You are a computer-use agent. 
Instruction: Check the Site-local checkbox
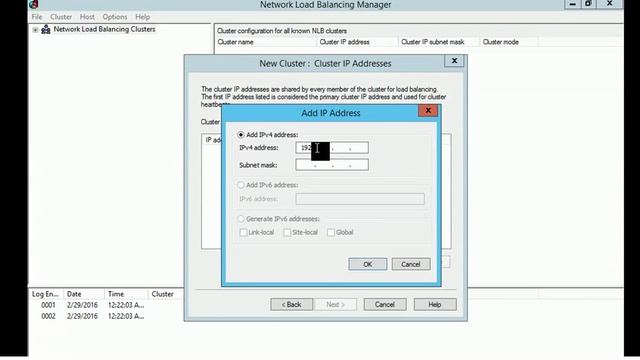(x=287, y=232)
